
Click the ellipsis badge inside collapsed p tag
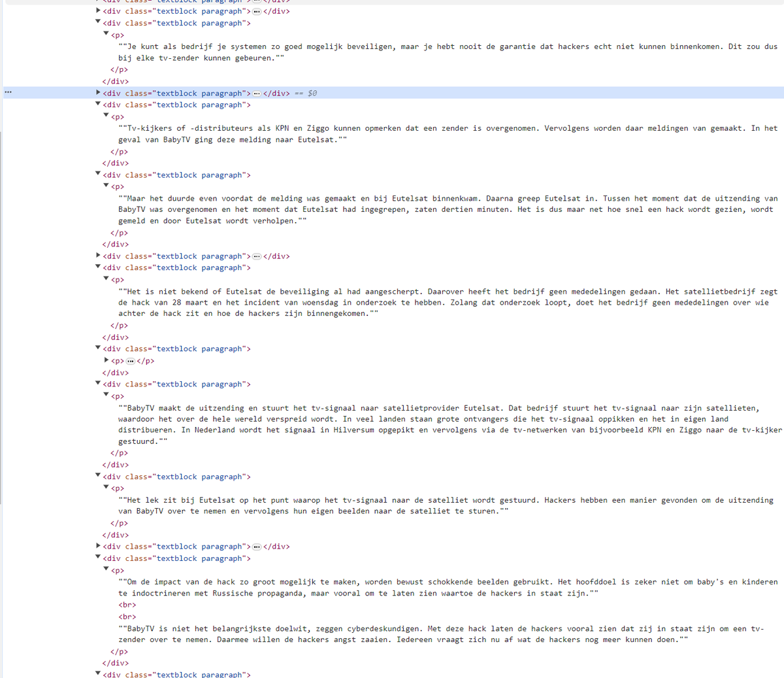pos(130,361)
